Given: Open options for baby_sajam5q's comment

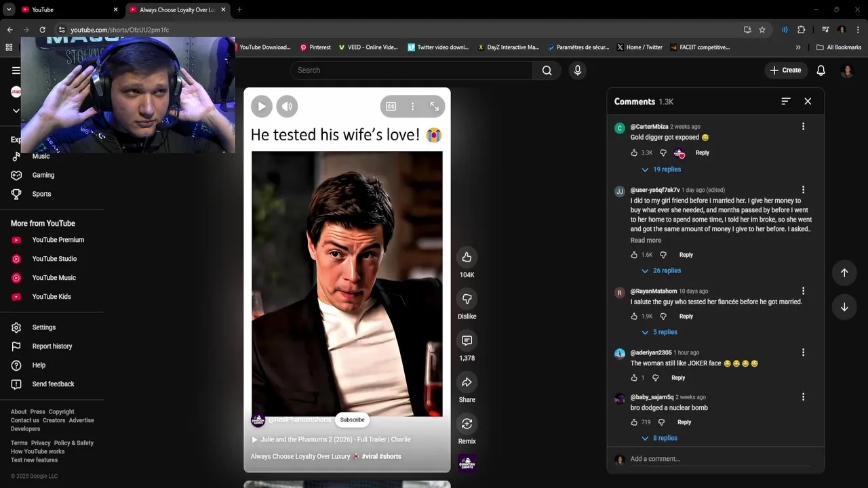Looking at the screenshot, I should click(803, 397).
